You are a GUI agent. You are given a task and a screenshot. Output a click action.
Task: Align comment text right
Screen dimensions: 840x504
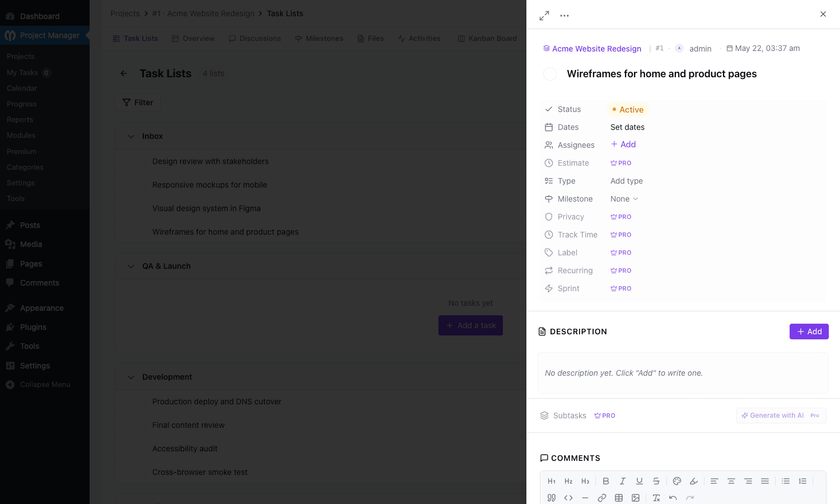click(748, 481)
